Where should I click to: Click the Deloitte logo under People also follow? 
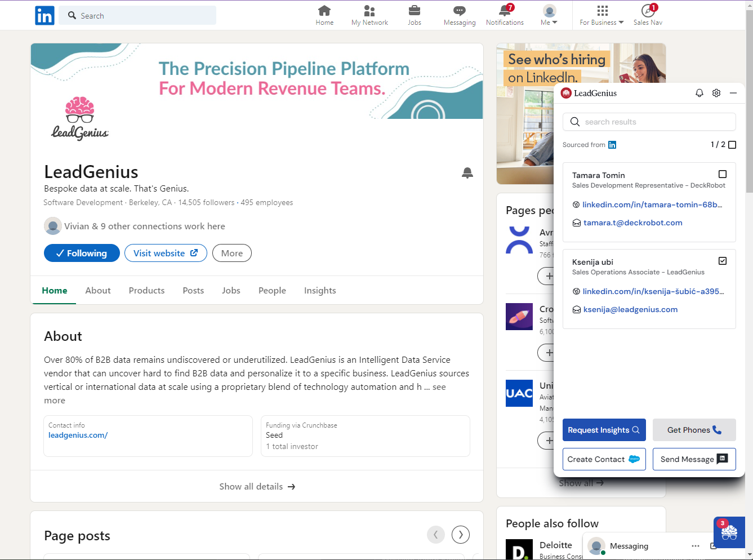(519, 550)
